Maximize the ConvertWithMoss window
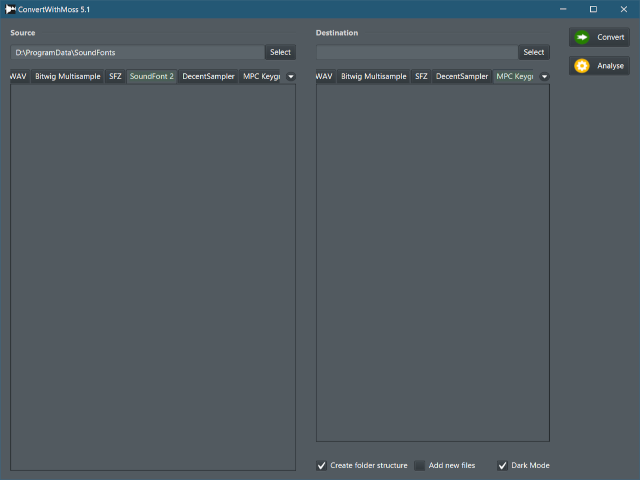 (x=593, y=9)
